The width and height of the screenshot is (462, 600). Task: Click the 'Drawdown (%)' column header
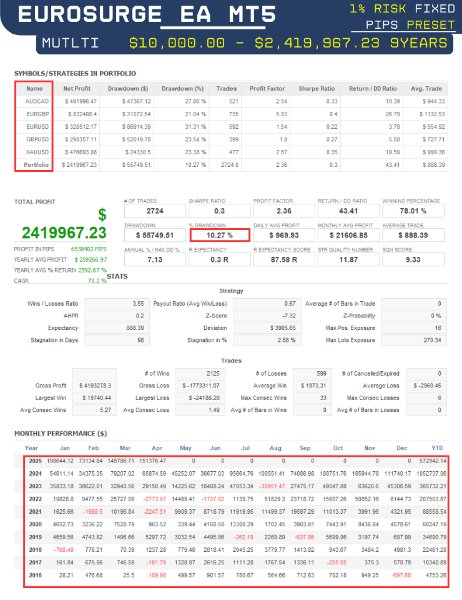182,88
